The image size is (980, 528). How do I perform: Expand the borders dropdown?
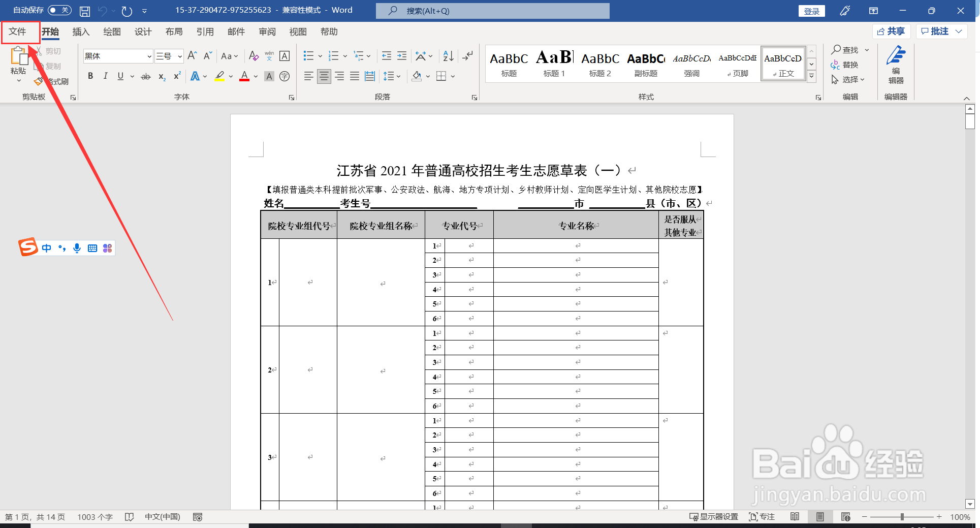click(x=453, y=76)
